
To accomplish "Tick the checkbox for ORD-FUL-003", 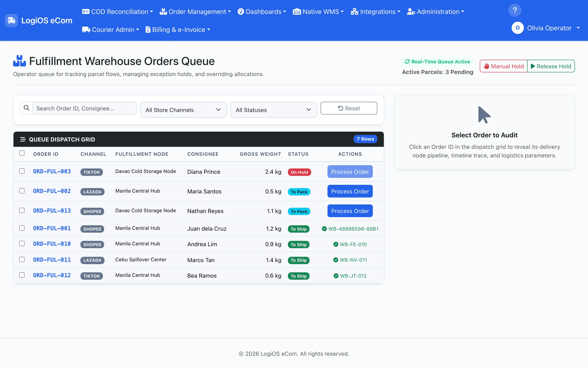I will (22, 171).
